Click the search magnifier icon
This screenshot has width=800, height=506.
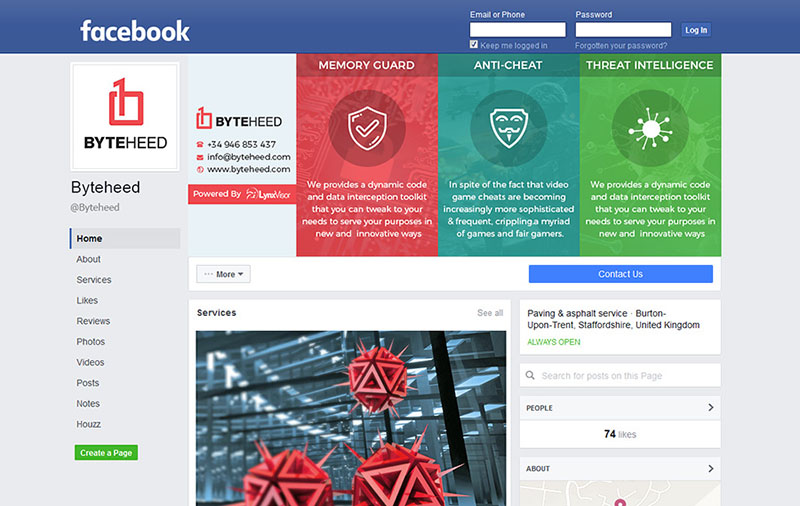(x=530, y=375)
